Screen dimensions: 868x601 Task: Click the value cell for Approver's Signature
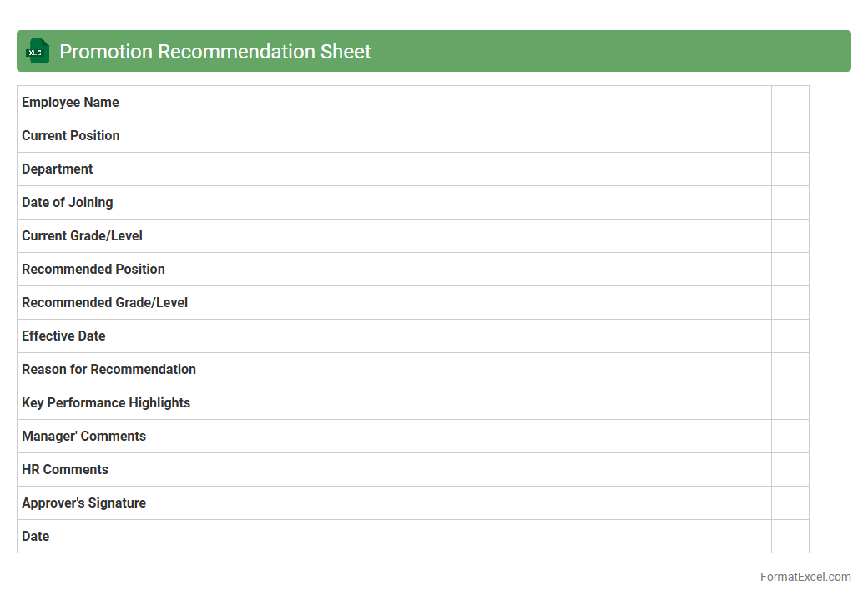[790, 503]
